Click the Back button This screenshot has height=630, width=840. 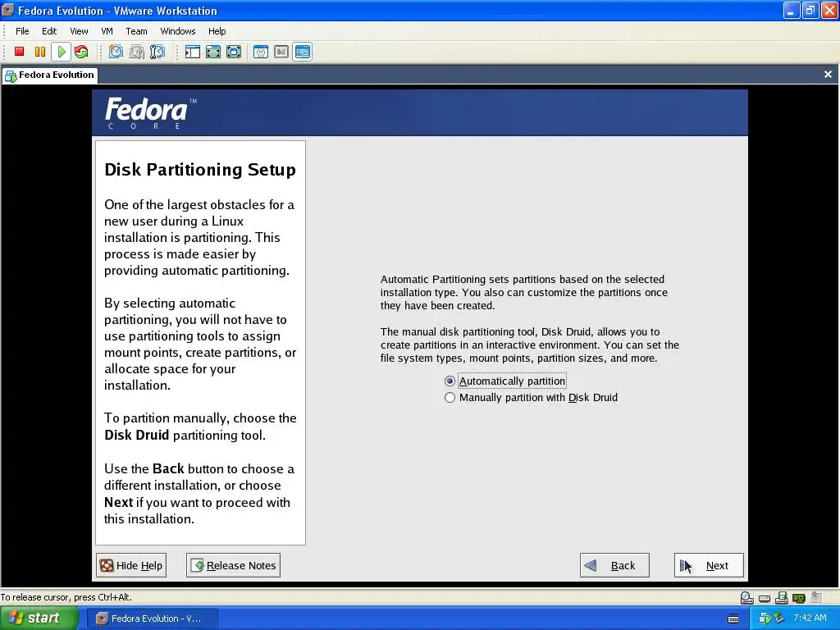click(614, 565)
